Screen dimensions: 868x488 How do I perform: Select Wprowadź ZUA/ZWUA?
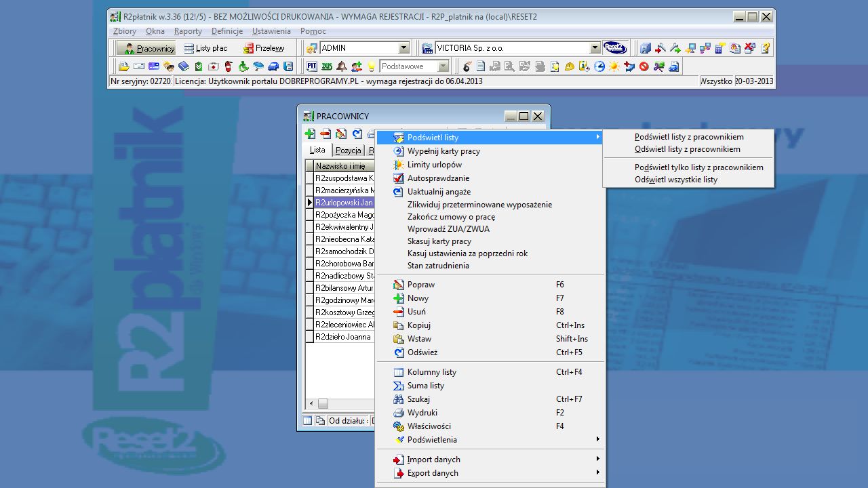(490, 229)
